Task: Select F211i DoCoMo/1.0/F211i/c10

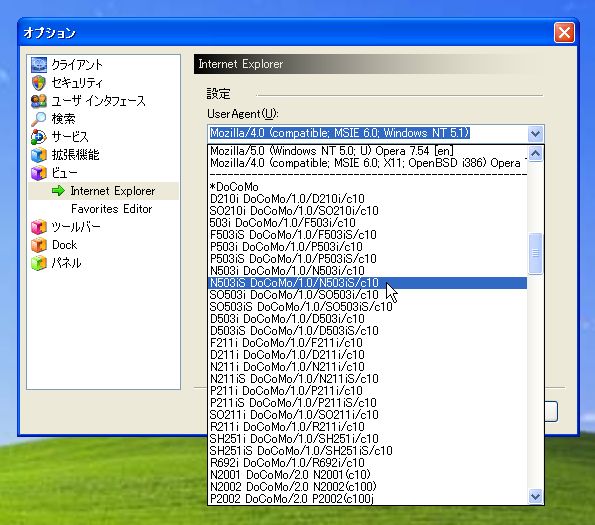Action: 367,343
